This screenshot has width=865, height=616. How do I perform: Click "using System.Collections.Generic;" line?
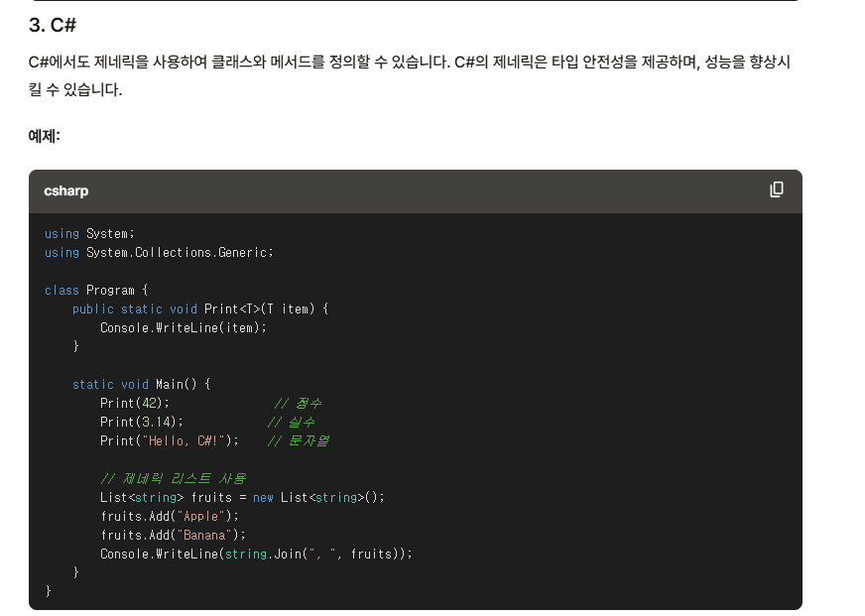(x=159, y=253)
